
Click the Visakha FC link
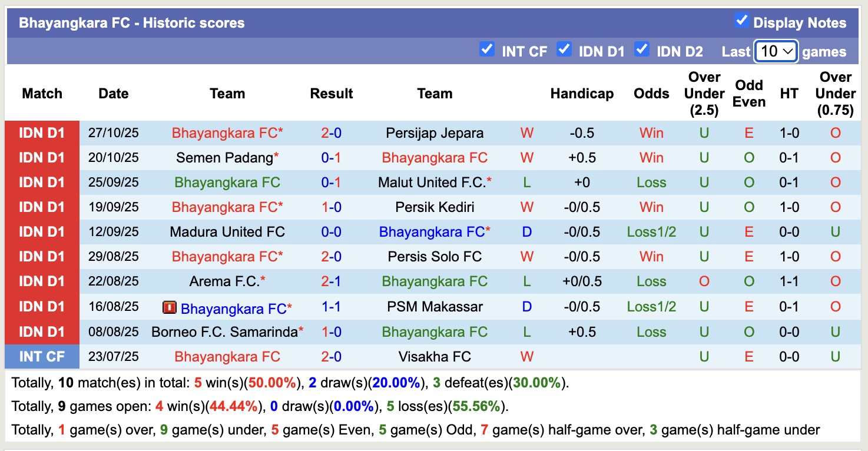point(435,356)
